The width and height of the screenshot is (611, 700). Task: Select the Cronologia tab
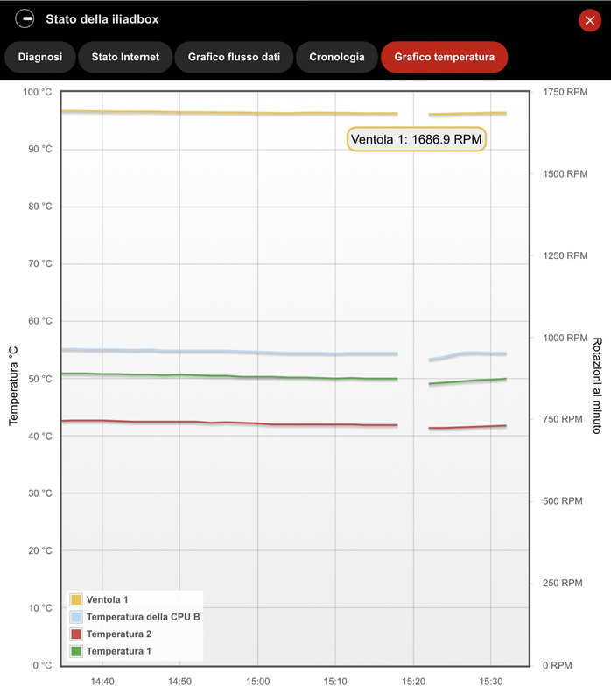337,57
